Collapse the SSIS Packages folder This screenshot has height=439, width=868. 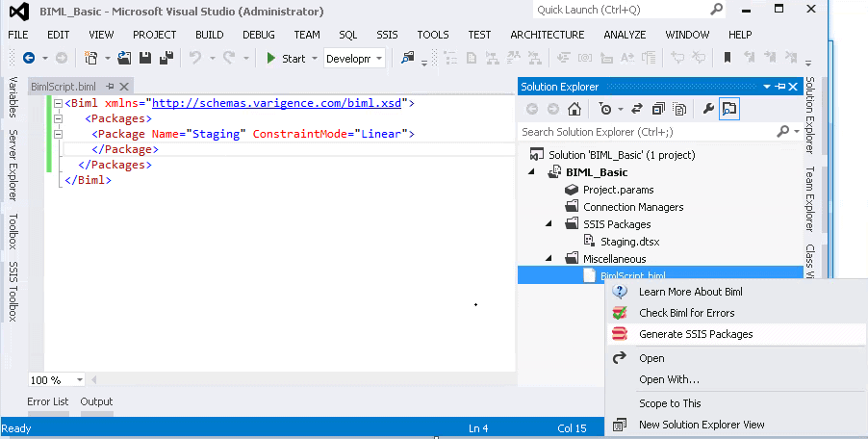[x=549, y=224]
